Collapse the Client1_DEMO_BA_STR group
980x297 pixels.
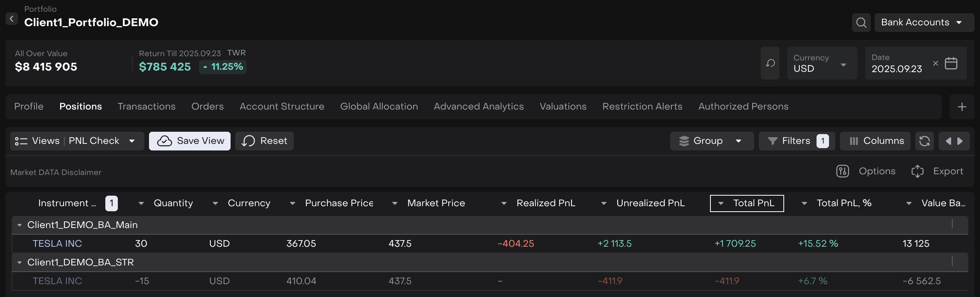20,262
